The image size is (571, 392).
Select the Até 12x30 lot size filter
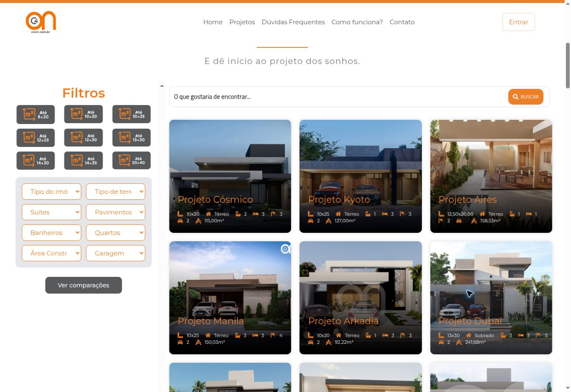click(83, 138)
